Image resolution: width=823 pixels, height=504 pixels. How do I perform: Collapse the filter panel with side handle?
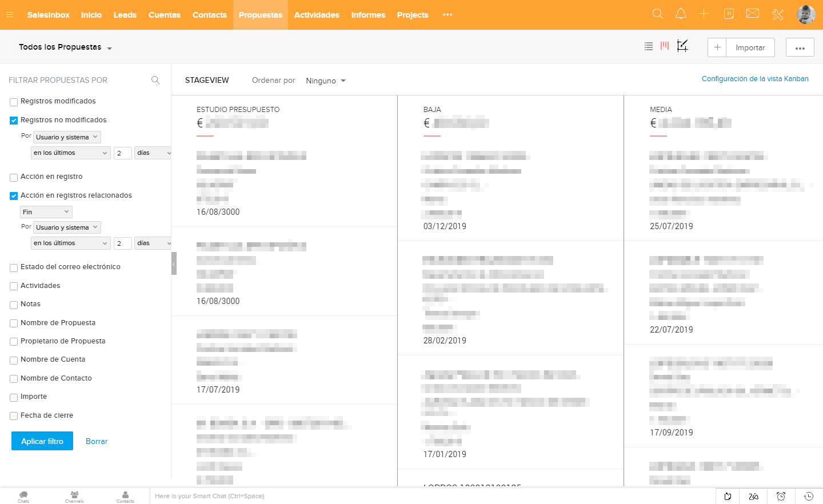pyautogui.click(x=174, y=263)
